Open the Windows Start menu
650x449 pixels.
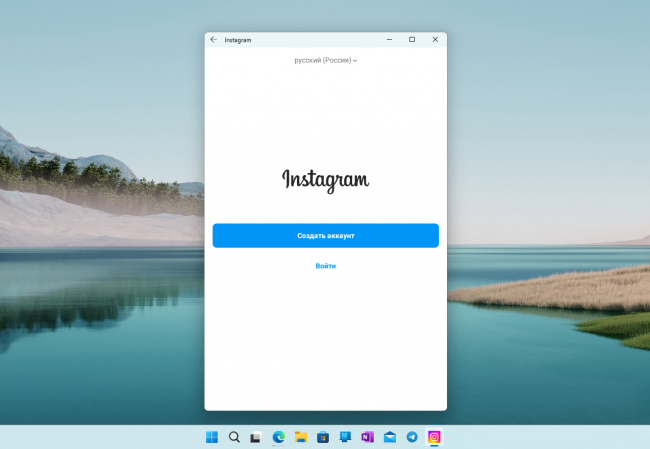pos(212,437)
